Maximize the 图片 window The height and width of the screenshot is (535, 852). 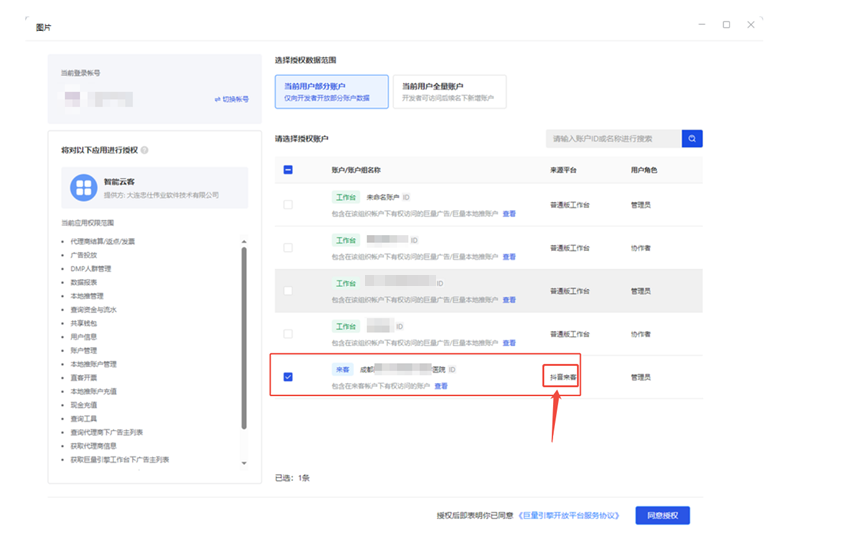click(726, 25)
